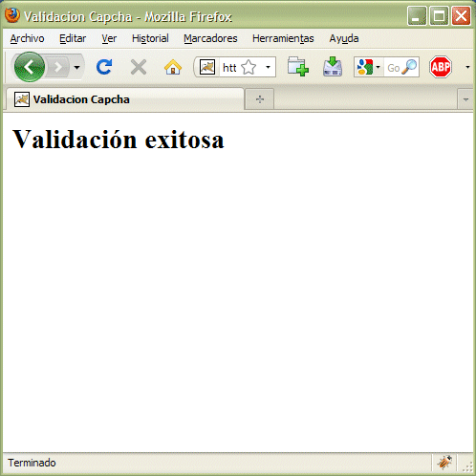This screenshot has width=476, height=476.
Task: Open the Archivo menu
Action: [27, 38]
